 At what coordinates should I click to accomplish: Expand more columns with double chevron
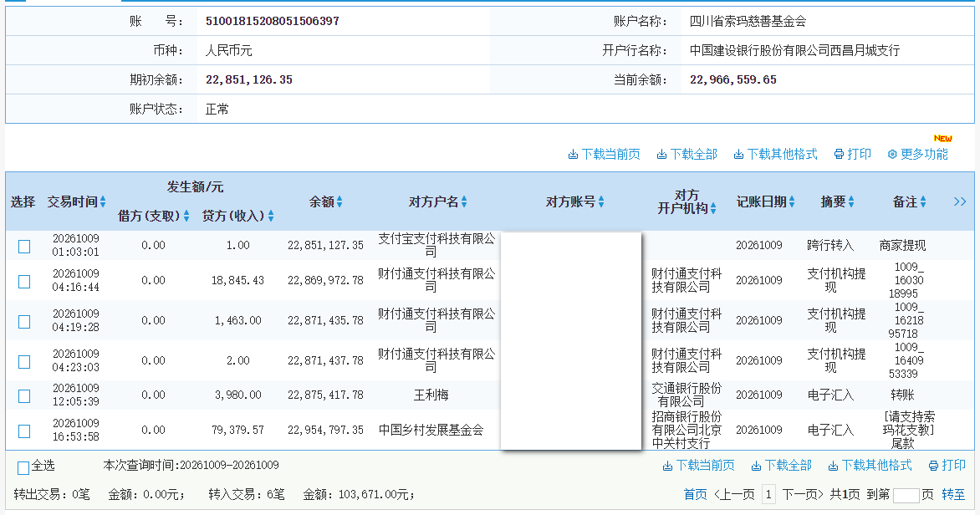960,201
